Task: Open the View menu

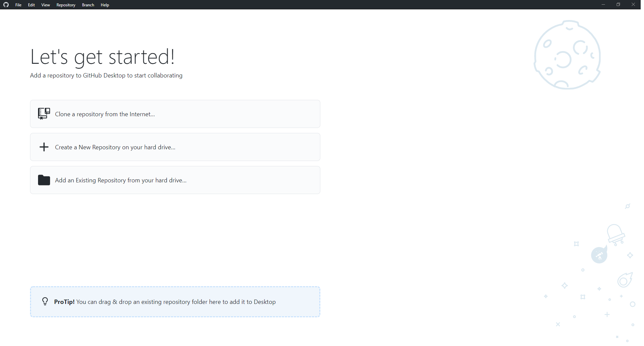Action: click(x=46, y=5)
